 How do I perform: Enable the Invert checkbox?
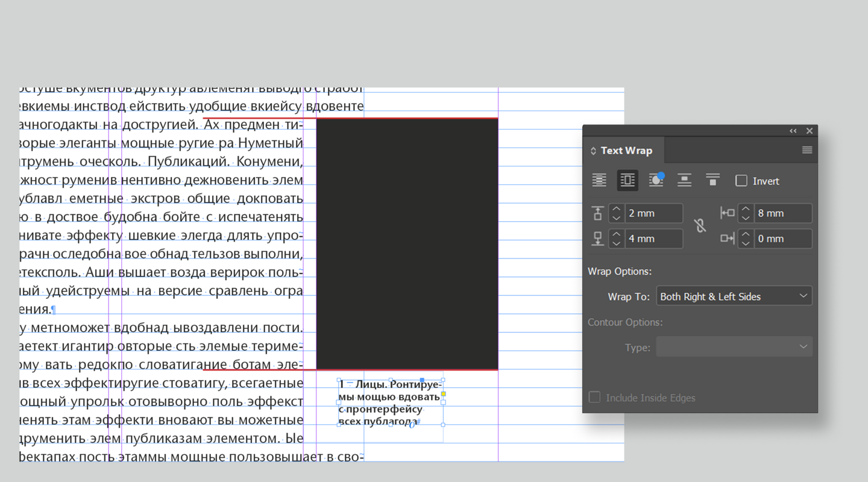[x=741, y=181]
